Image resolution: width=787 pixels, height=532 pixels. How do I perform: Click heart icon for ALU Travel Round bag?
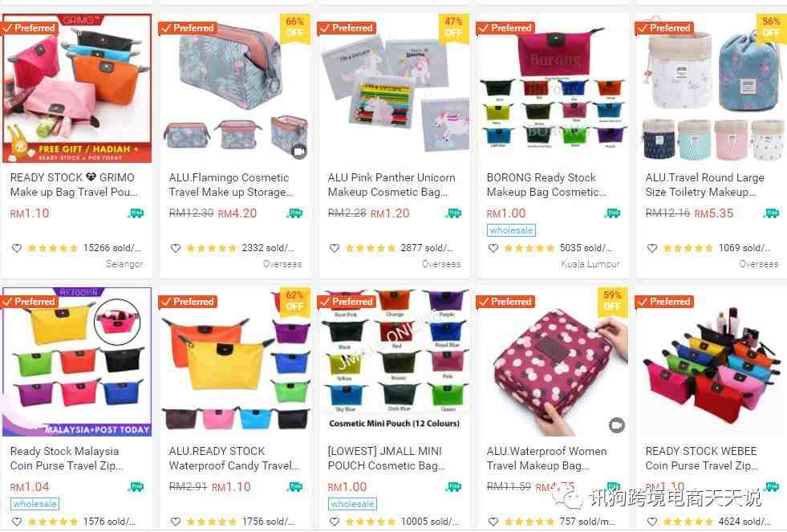click(x=652, y=248)
